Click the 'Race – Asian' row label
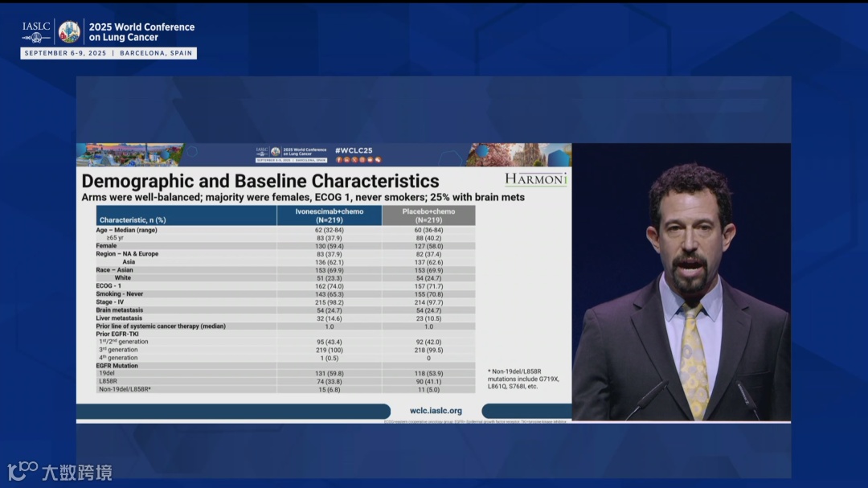The image size is (868, 488). coord(115,270)
